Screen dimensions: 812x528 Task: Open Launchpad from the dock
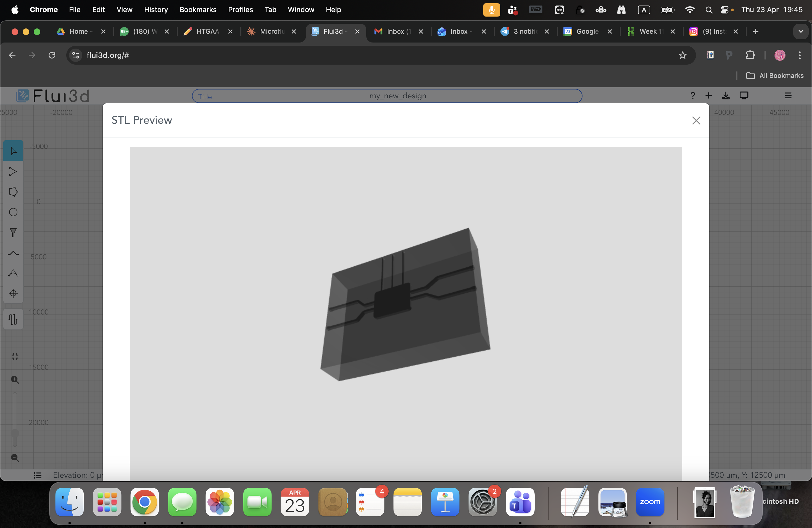(x=107, y=501)
